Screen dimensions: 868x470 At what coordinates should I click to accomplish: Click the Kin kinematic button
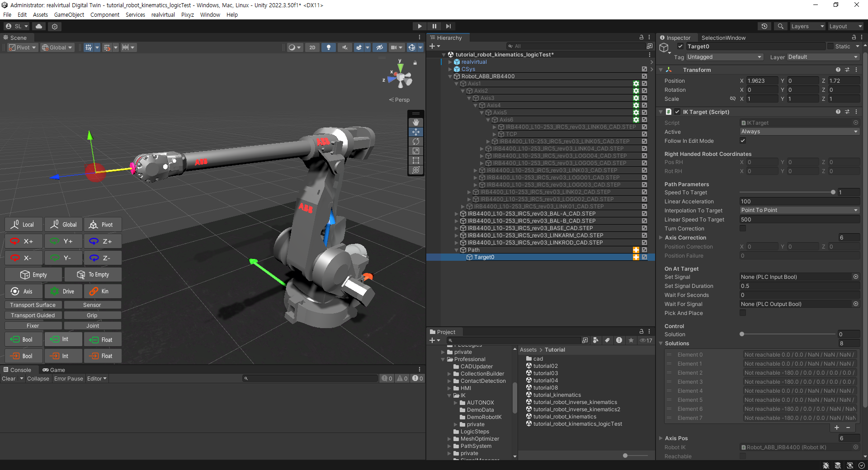click(103, 291)
